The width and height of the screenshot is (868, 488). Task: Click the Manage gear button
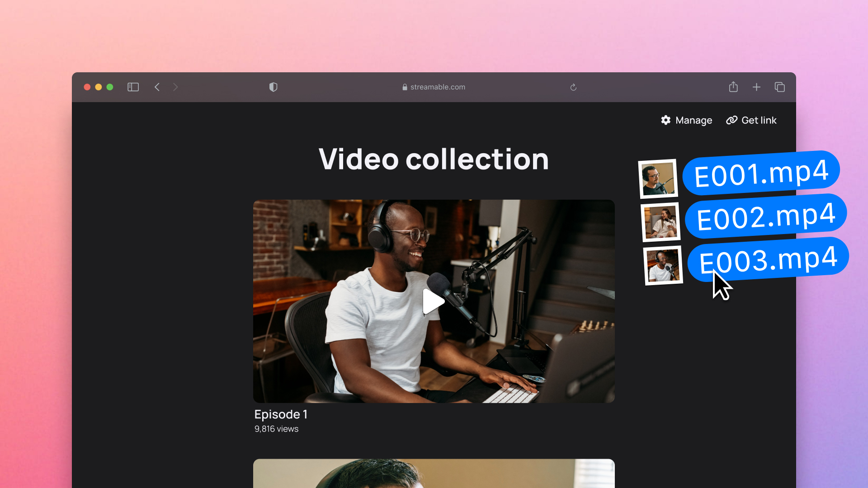pyautogui.click(x=686, y=120)
